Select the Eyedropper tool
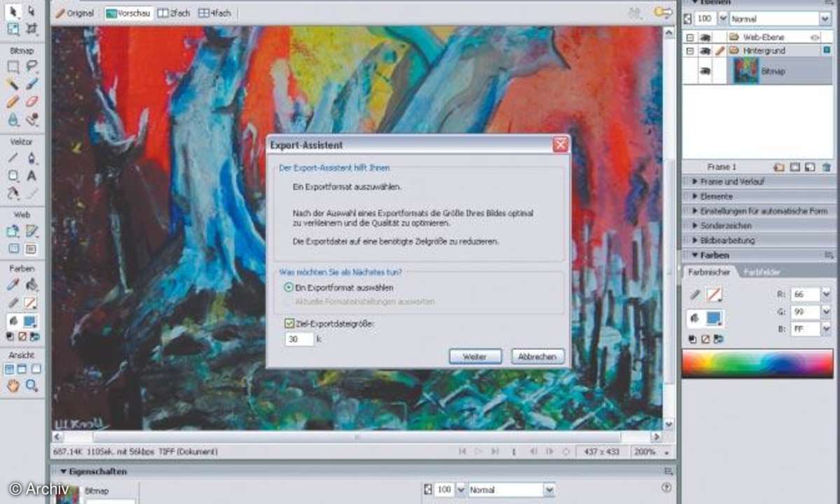The image size is (840, 504). 13,284
